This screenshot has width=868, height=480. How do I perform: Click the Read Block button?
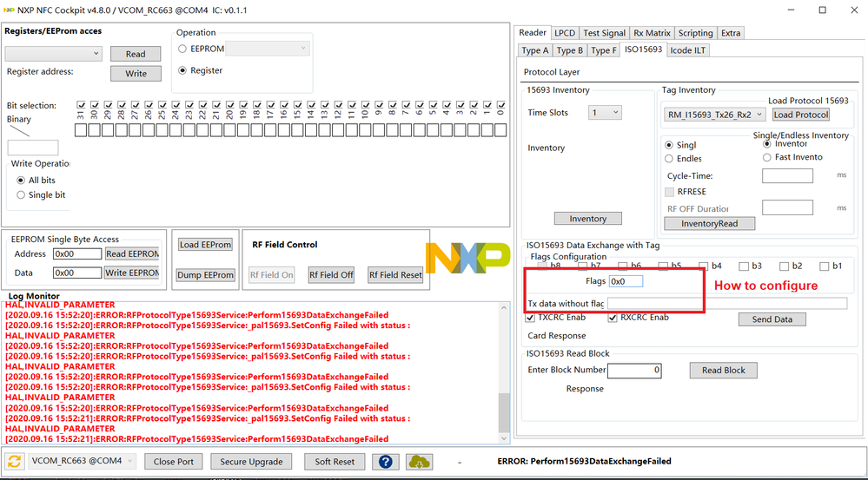tap(724, 370)
